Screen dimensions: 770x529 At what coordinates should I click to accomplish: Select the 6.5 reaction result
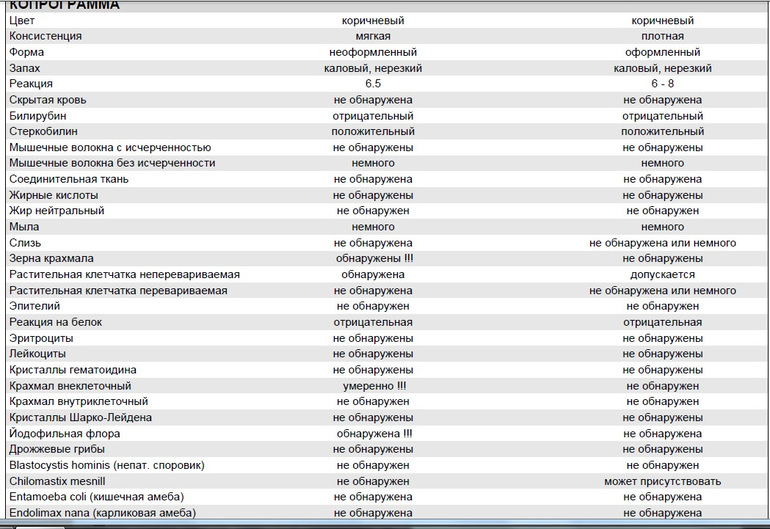(x=373, y=84)
